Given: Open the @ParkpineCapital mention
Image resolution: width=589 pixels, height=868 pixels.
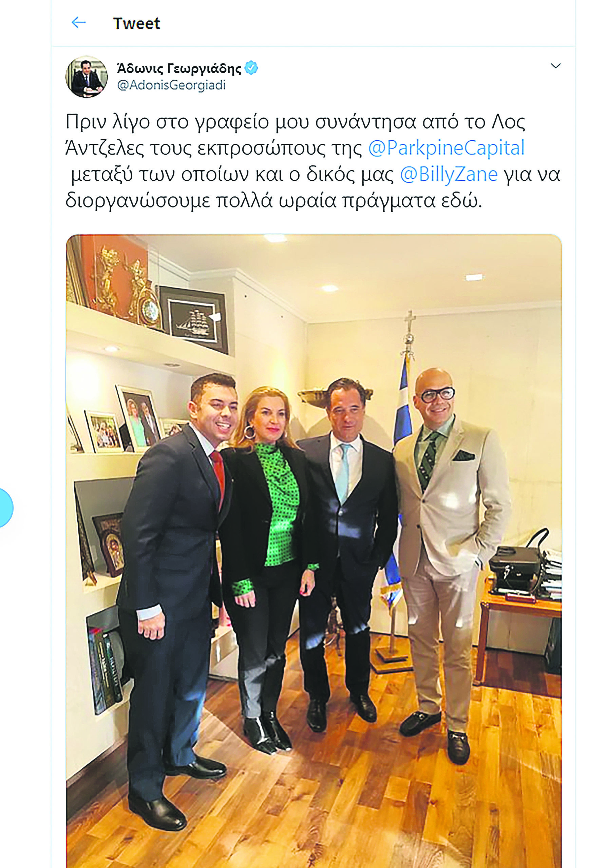Looking at the screenshot, I should tap(446, 147).
